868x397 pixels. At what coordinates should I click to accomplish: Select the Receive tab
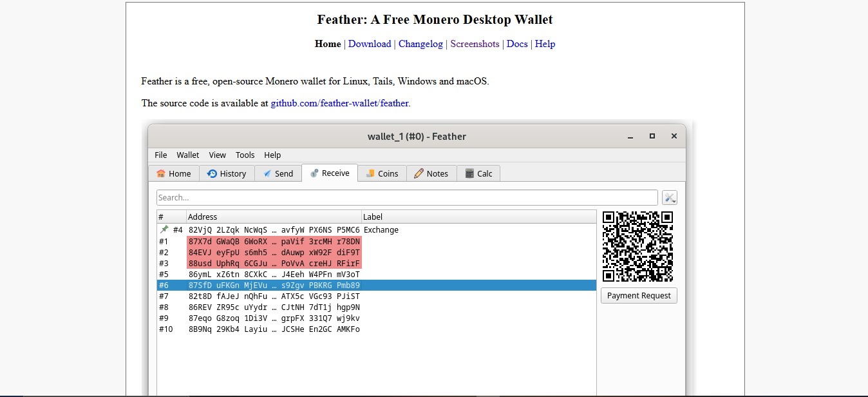[330, 173]
